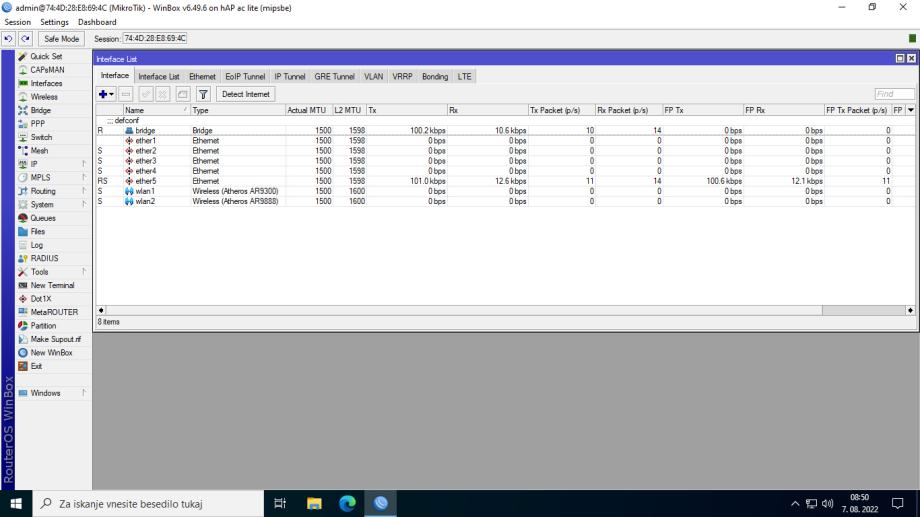Viewport: 920px width, 517px height.
Task: Click the Detect Internet button
Action: (246, 94)
